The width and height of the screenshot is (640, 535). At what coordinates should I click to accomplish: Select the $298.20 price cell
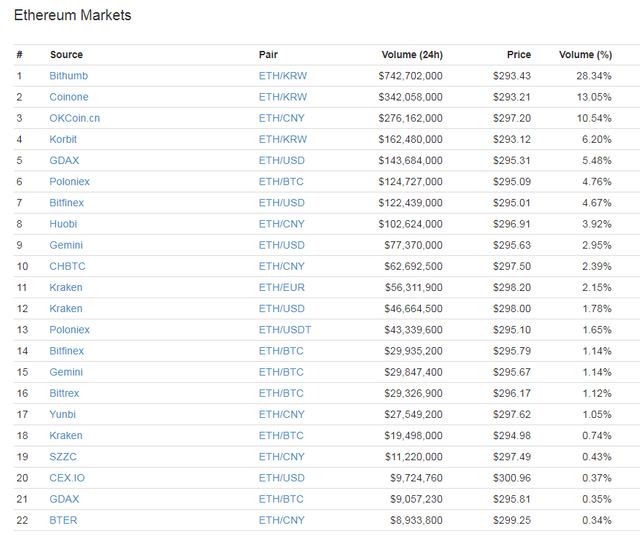tap(512, 288)
